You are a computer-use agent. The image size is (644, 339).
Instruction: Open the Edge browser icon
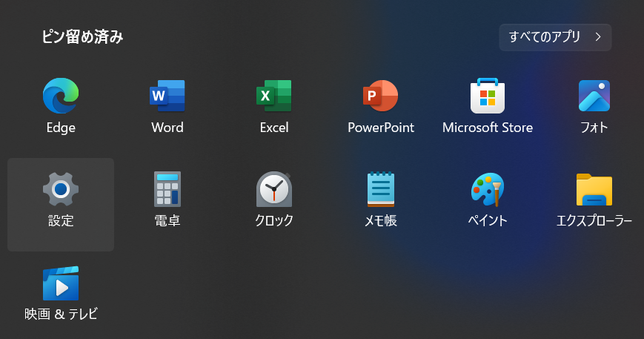61,96
